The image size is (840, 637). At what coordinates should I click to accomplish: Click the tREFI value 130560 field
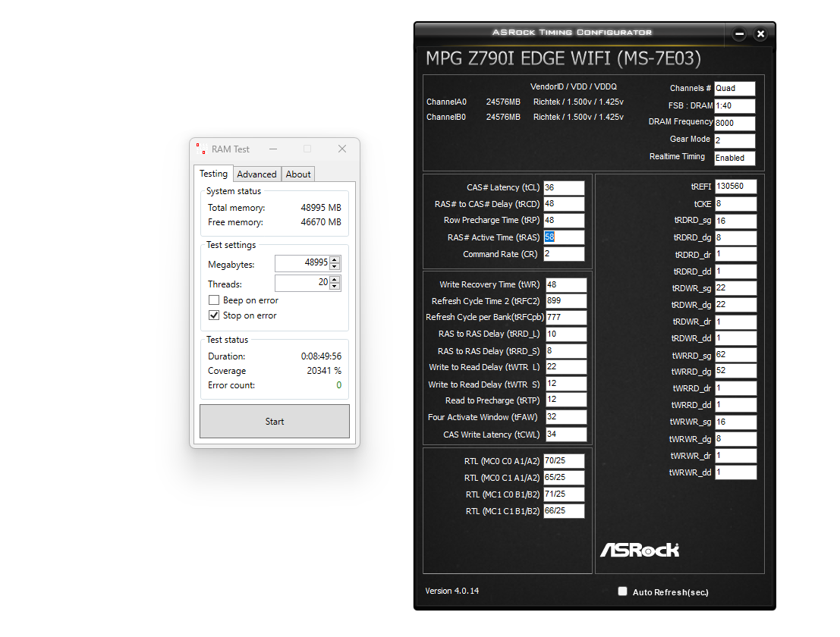(735, 187)
